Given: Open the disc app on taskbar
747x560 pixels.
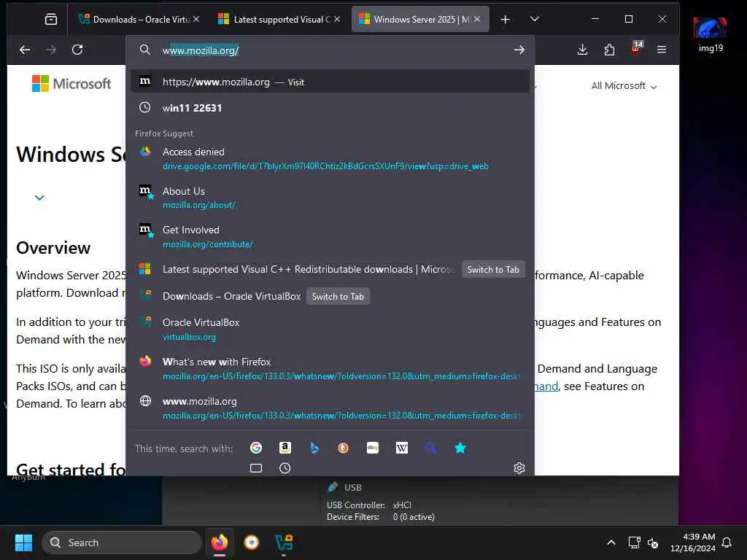Looking at the screenshot, I should (x=252, y=542).
